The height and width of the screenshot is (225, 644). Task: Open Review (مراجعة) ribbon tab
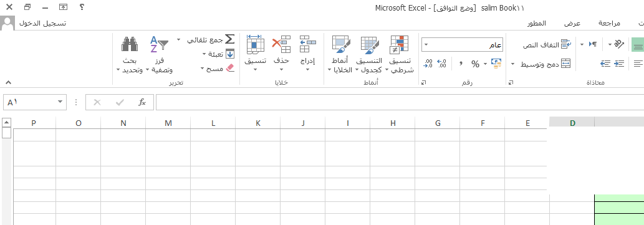609,24
